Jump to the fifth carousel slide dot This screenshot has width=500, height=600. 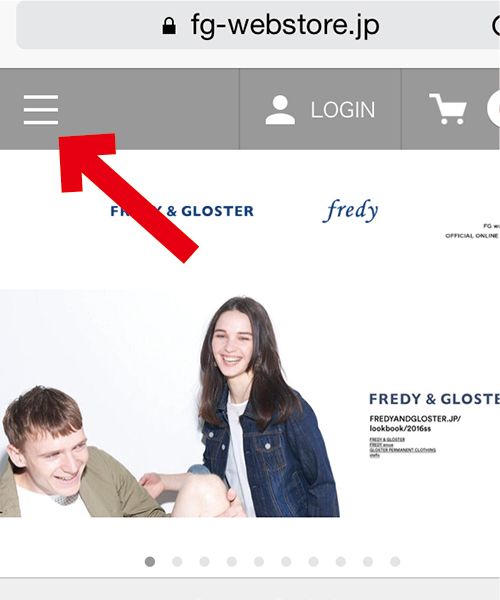coord(259,561)
